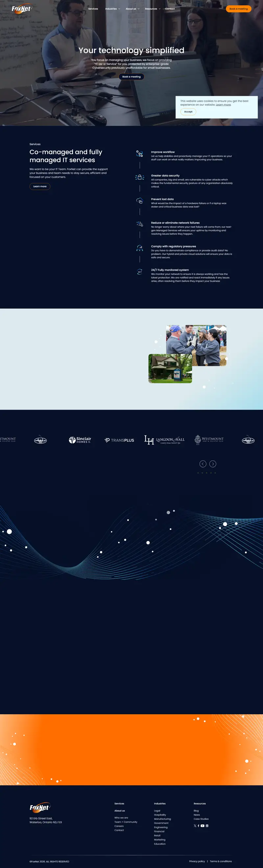Go to previous slide with left arrow

[203, 464]
